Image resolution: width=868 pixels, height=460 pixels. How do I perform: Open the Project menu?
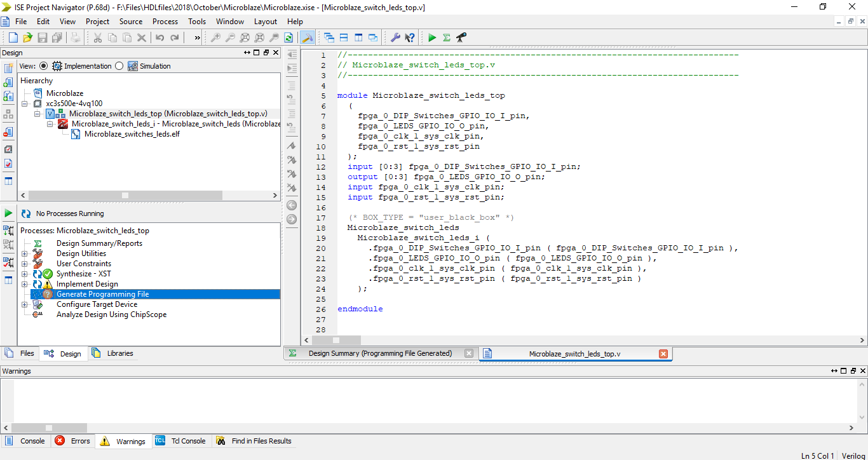point(98,22)
